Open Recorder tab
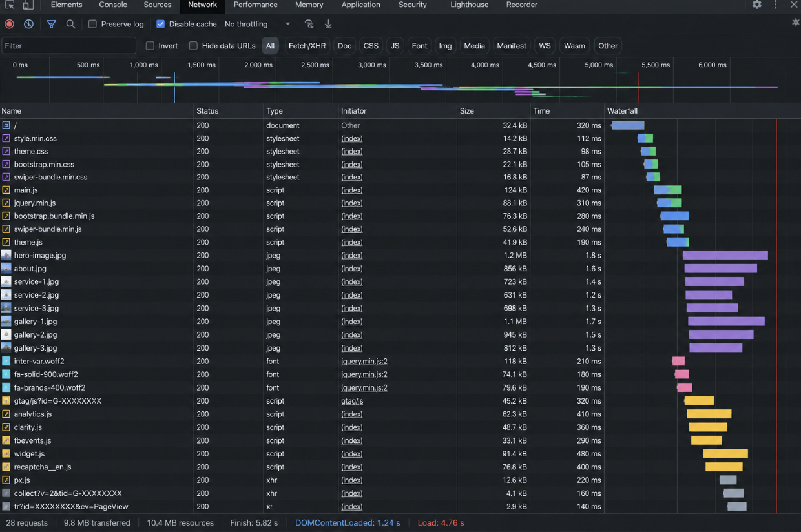Screen dimensions: 801x532 pos(522,5)
